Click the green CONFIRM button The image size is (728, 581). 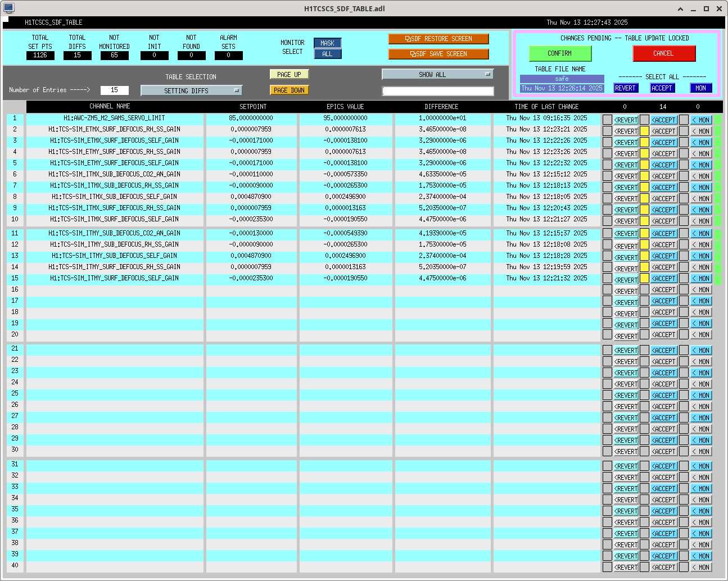[x=560, y=53]
